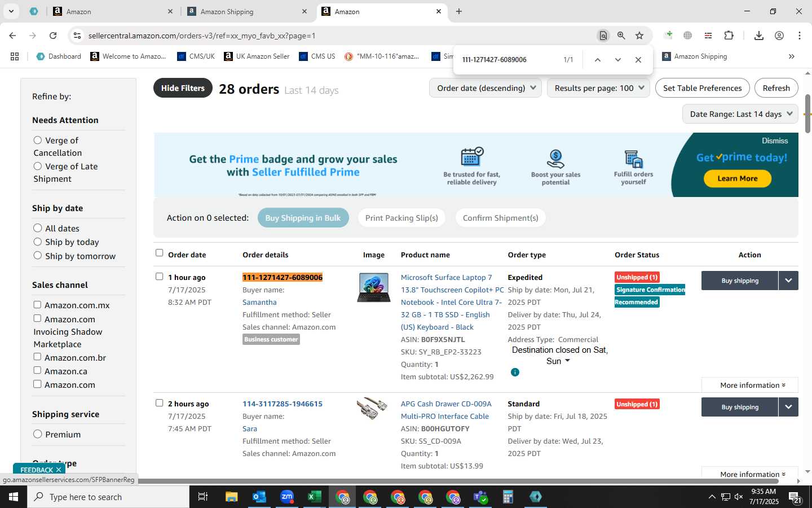This screenshot has width=812, height=508.
Task: Open Calculator from the taskbar
Action: 508,497
